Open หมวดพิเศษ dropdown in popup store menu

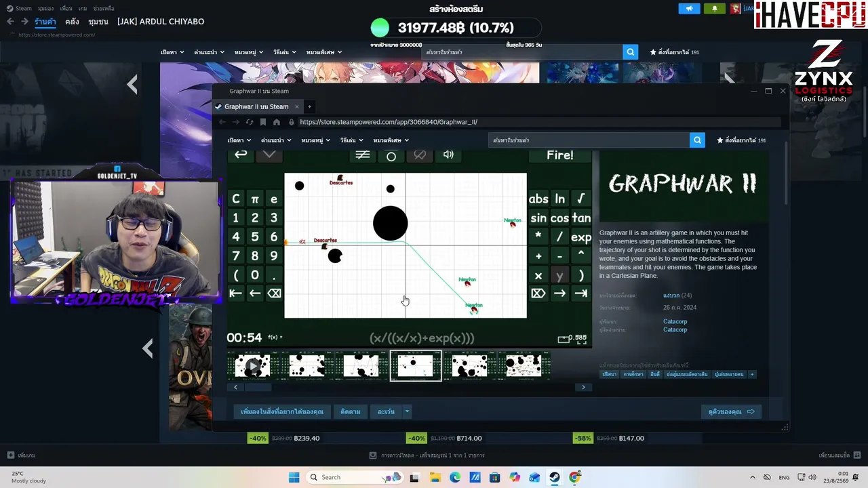click(391, 140)
